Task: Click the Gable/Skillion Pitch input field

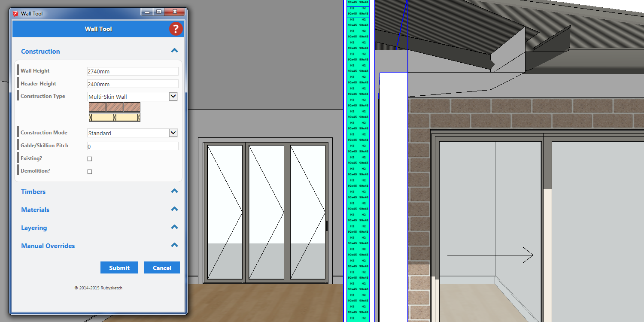Action: [133, 146]
